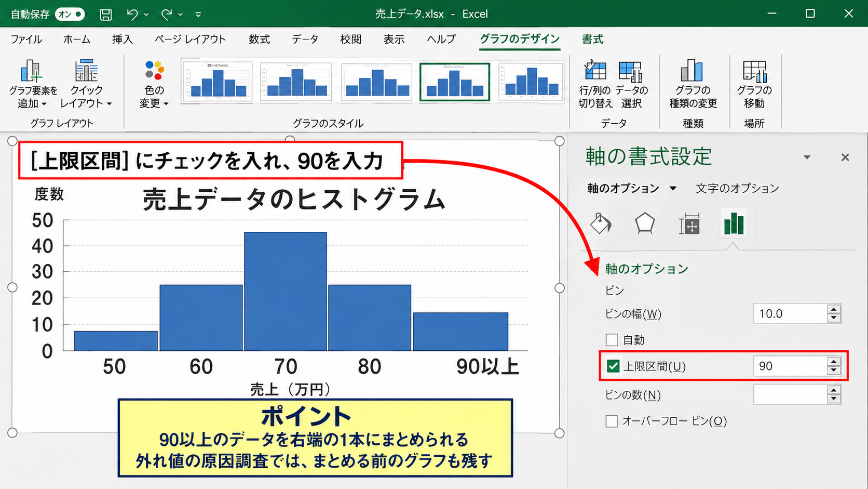The width and height of the screenshot is (868, 489).
Task: Click the Save icon in title bar
Action: [x=106, y=15]
